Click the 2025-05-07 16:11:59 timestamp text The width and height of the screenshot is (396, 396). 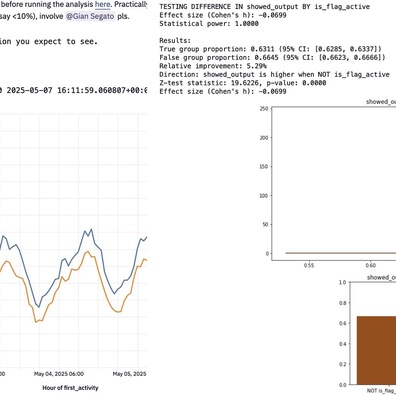[x=77, y=90]
